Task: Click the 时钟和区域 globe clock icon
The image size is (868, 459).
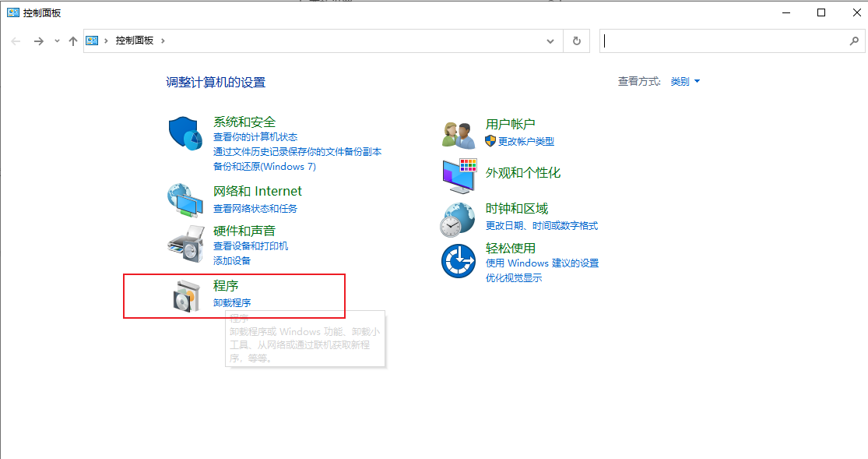Action: click(457, 219)
